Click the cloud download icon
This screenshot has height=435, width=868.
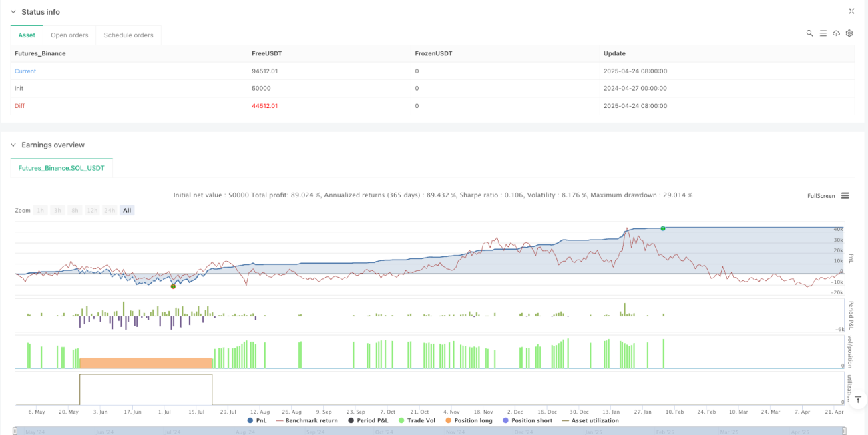point(836,33)
